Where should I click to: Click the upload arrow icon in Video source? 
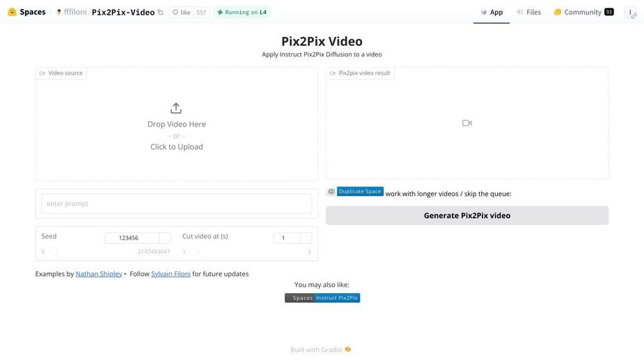click(x=175, y=108)
